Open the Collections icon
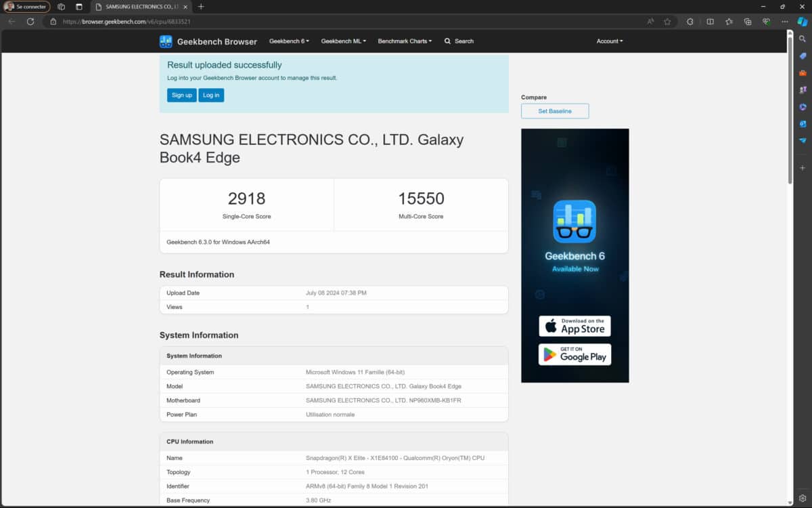The width and height of the screenshot is (812, 508). point(748,21)
